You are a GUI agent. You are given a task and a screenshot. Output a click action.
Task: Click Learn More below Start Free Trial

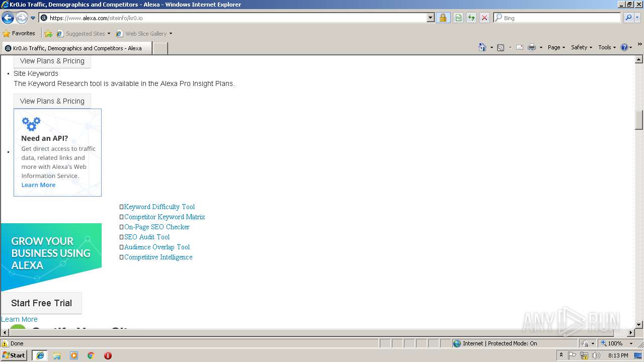click(x=19, y=319)
